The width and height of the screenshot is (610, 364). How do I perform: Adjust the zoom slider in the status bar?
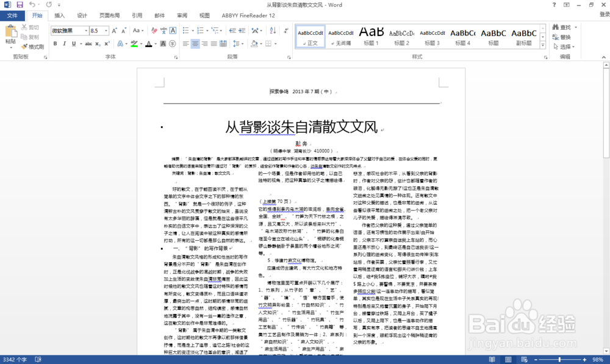559,360
